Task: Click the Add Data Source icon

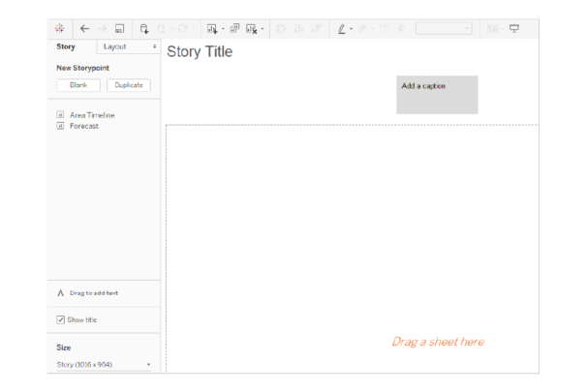Action: [x=146, y=29]
